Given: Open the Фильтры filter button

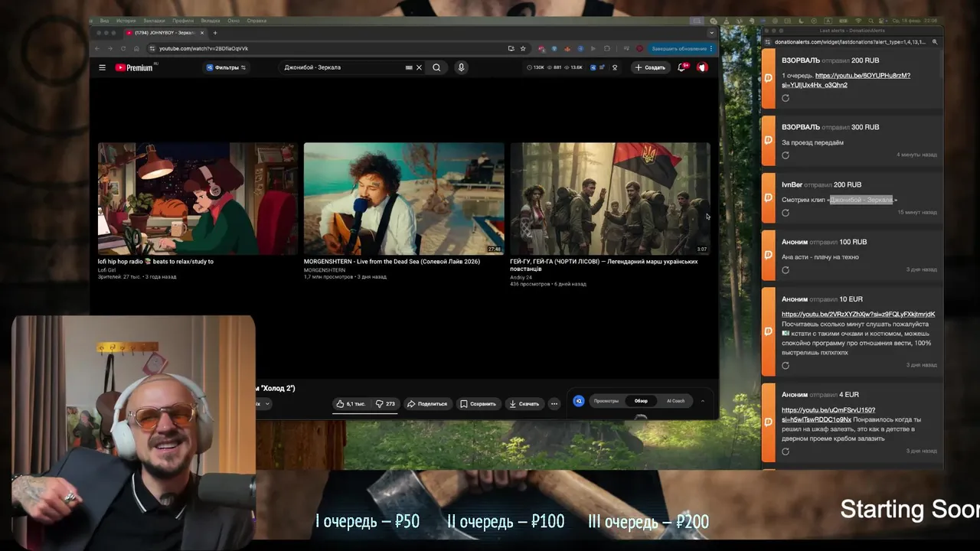Looking at the screenshot, I should point(226,67).
